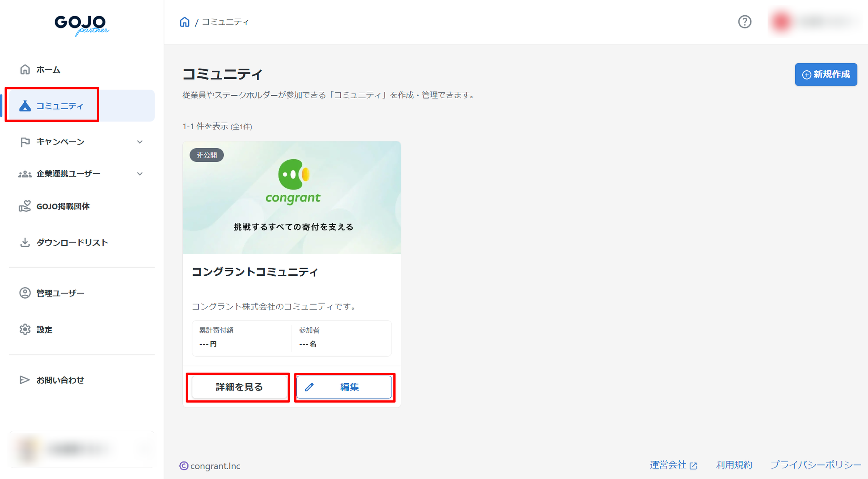The height and width of the screenshot is (479, 868).
Task: Open the help question mark icon
Action: coord(744,22)
